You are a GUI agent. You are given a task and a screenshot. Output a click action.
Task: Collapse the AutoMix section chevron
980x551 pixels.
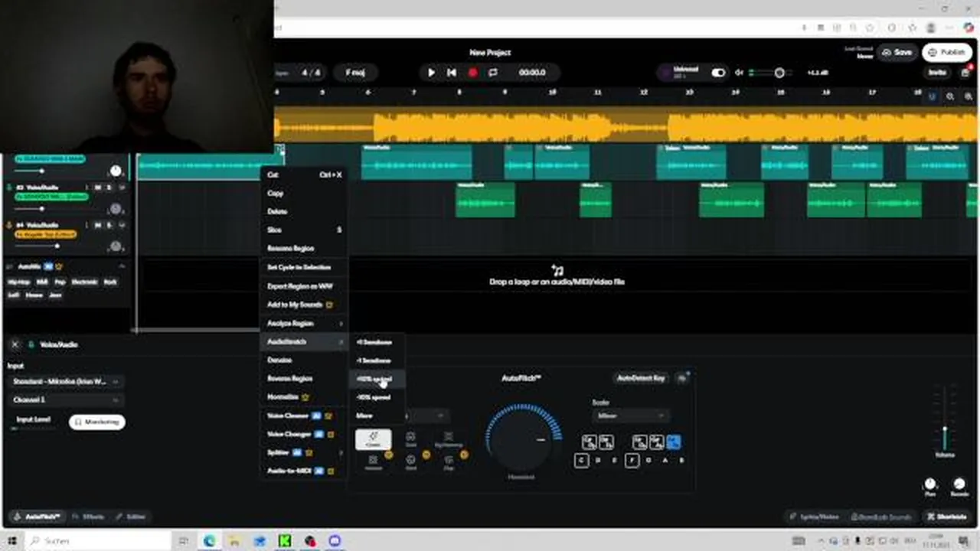pos(122,266)
